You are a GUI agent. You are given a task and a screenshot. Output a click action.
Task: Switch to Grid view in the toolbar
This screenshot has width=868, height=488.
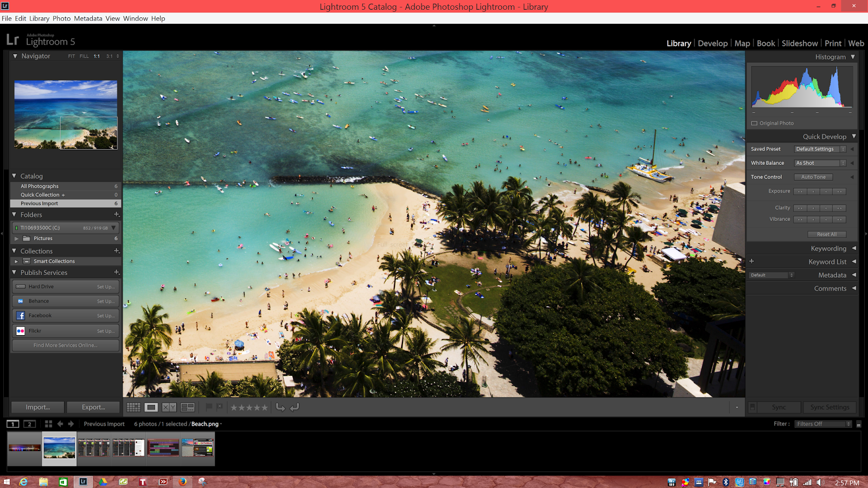[x=133, y=407]
